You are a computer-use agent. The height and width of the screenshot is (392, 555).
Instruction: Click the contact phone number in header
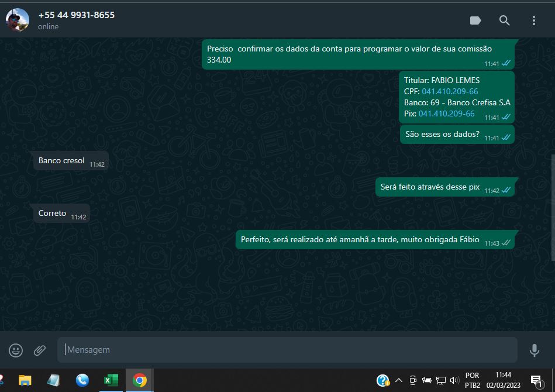[76, 15]
